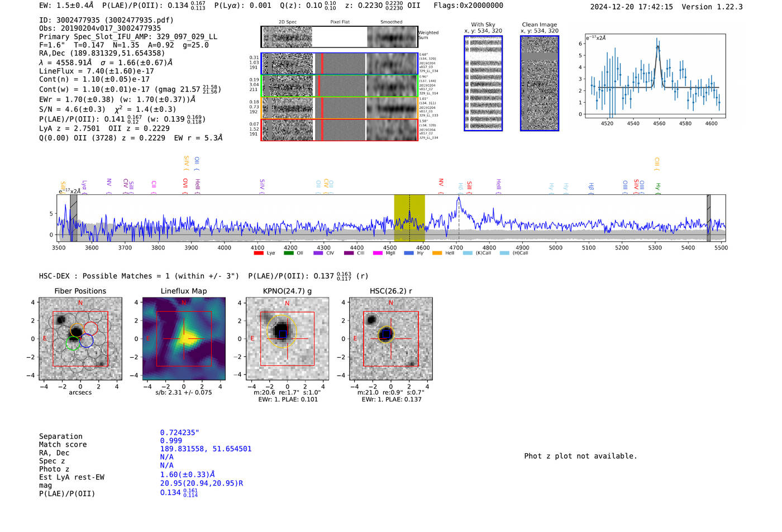Click the Fiber Positions image panel
The height and width of the screenshot is (532, 782).
[x=80, y=338]
